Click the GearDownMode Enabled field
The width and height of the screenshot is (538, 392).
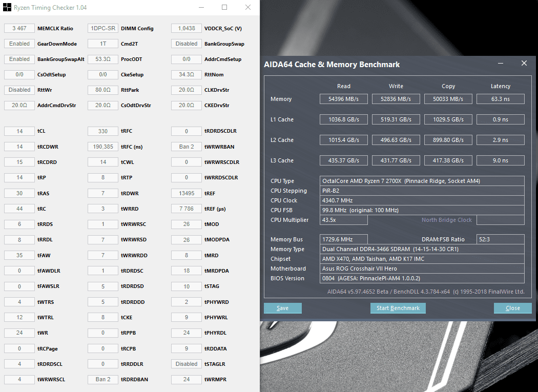pos(19,44)
